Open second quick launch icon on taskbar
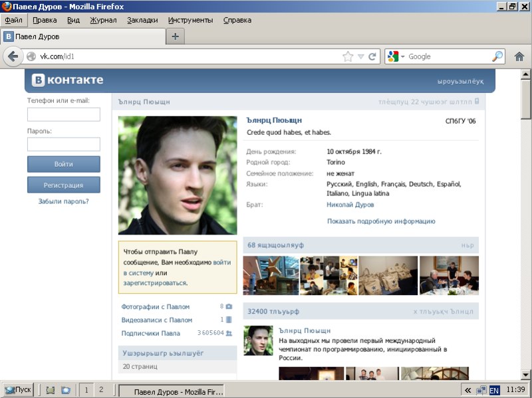Screen dimensions: 532x398 click(x=65, y=390)
